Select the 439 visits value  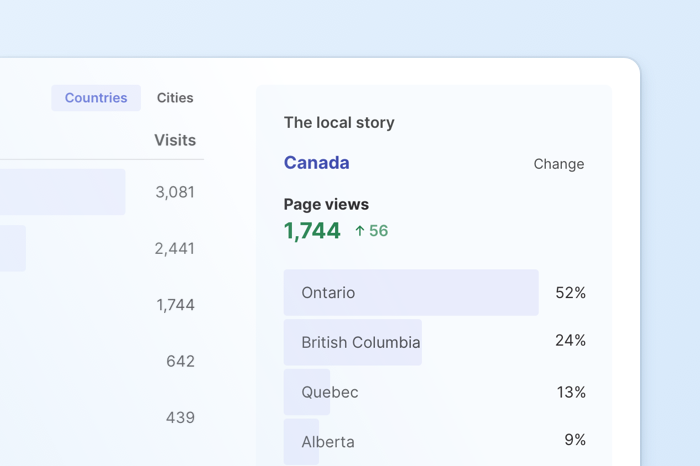[x=180, y=417]
